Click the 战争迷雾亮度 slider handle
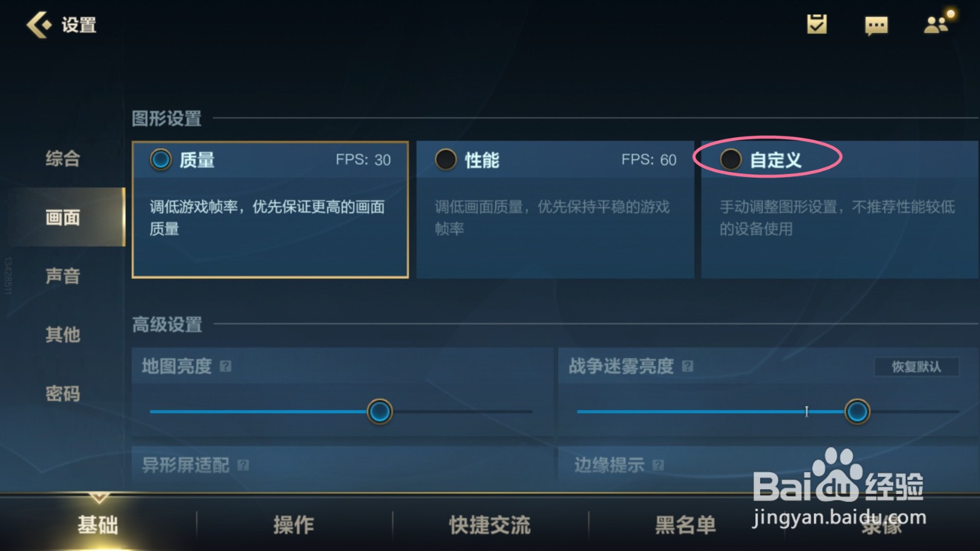Image resolution: width=980 pixels, height=551 pixels. (857, 411)
